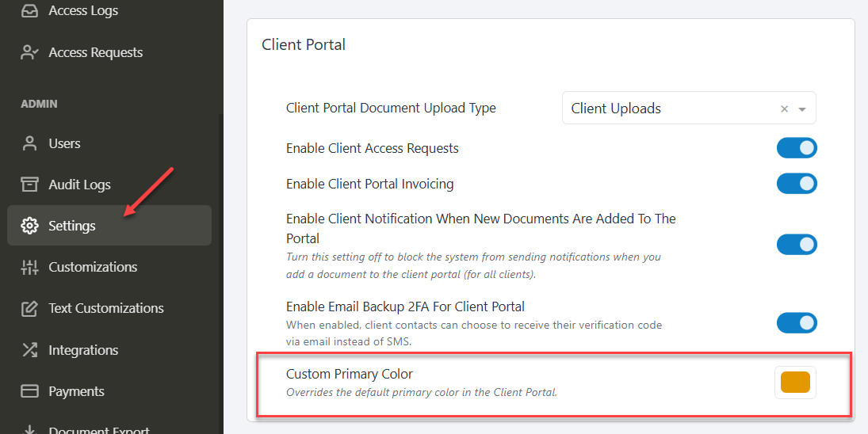Viewport: 868px width, 434px height.
Task: Clear the Client Uploads selection
Action: pyautogui.click(x=784, y=109)
